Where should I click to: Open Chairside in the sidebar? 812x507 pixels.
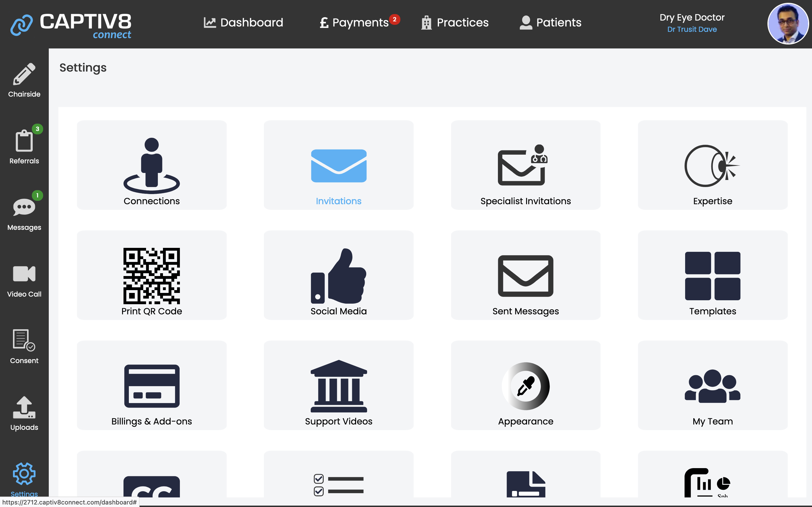(x=24, y=81)
